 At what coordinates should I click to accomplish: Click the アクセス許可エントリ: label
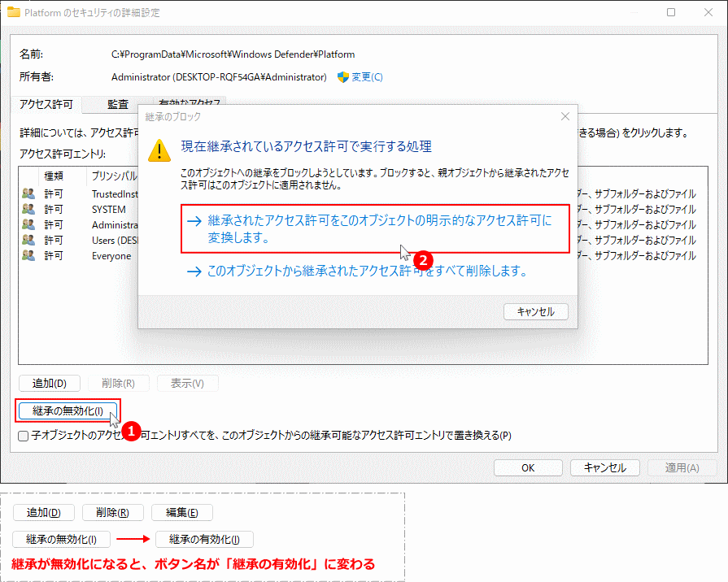(x=63, y=154)
